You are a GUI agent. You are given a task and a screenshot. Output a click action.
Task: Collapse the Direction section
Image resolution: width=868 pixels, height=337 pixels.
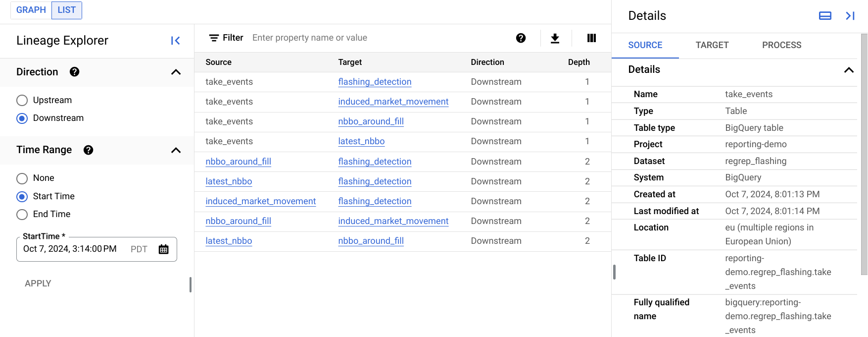click(x=176, y=72)
